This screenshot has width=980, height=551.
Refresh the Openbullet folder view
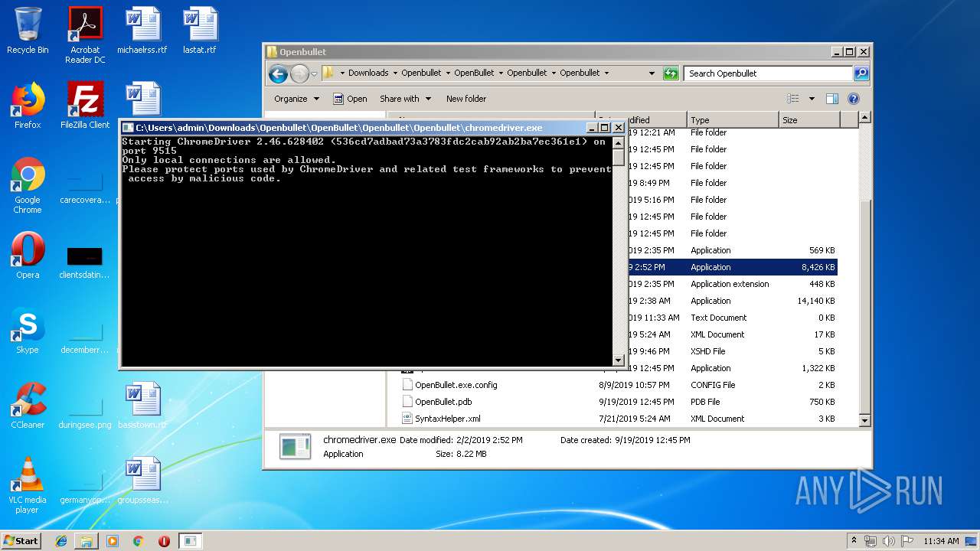click(671, 73)
